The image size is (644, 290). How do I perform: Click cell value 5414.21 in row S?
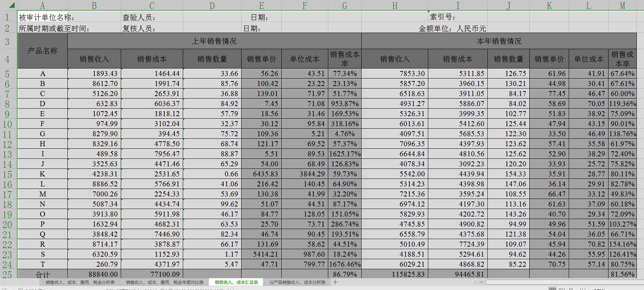pos(261,254)
